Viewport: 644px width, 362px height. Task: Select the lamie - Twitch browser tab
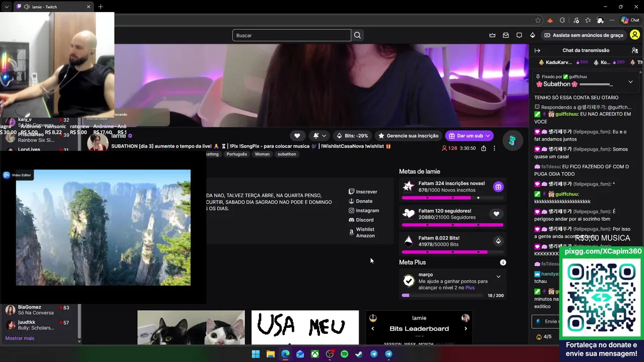tap(53, 7)
